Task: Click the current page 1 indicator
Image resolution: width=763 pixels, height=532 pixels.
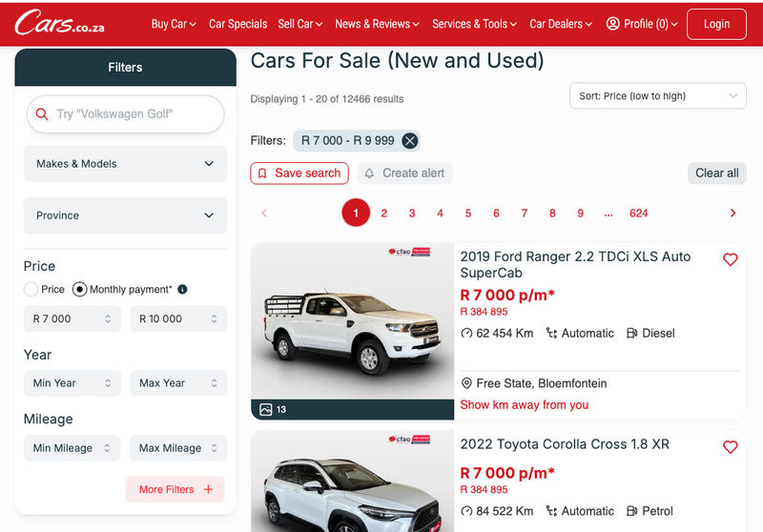Action: click(356, 213)
